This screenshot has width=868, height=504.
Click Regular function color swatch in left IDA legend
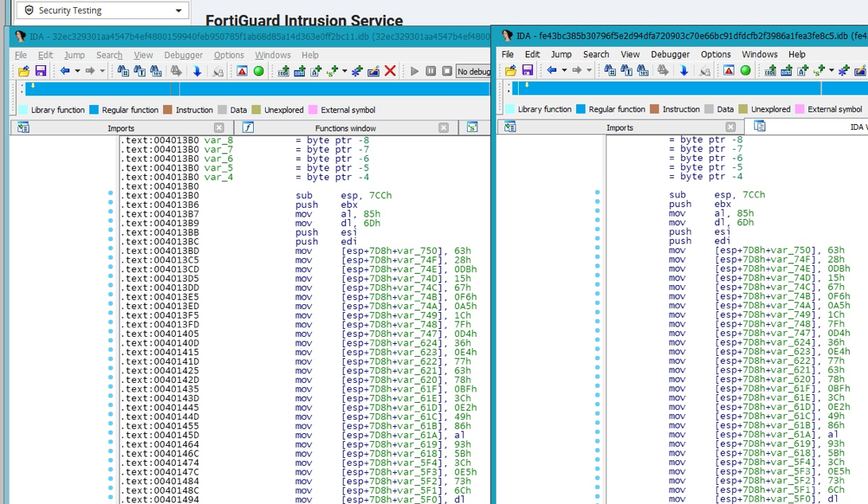coord(94,110)
